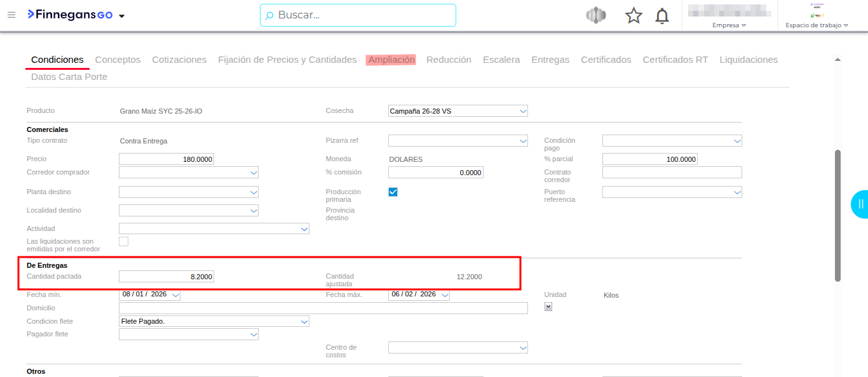Click the blue side panel handle
The width and height of the screenshot is (868, 377).
[x=860, y=204]
